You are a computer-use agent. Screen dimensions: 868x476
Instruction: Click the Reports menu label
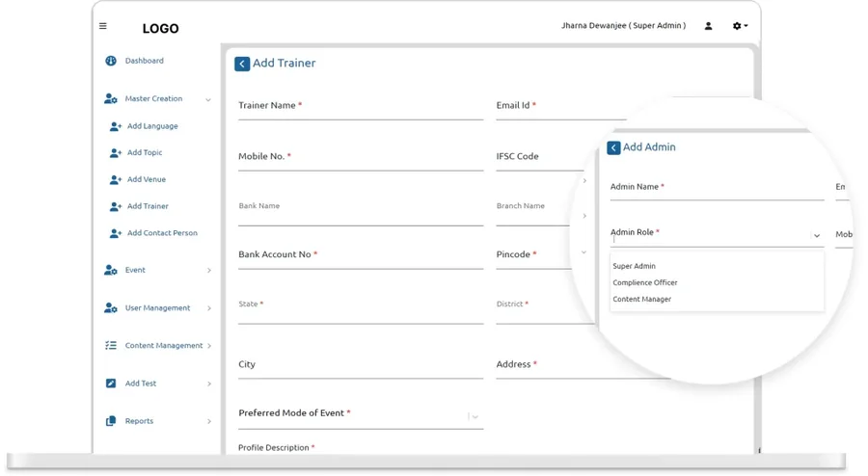point(139,421)
